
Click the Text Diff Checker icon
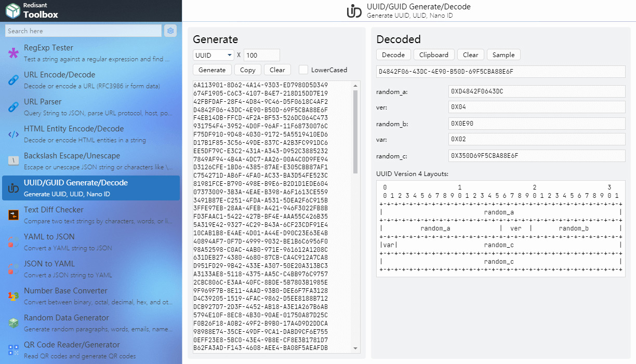pos(14,215)
